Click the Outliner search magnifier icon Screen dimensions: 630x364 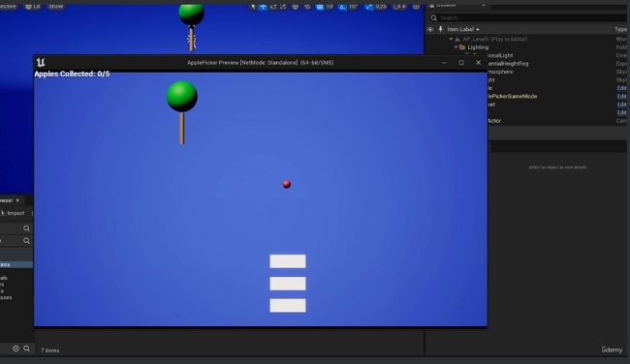pos(434,17)
